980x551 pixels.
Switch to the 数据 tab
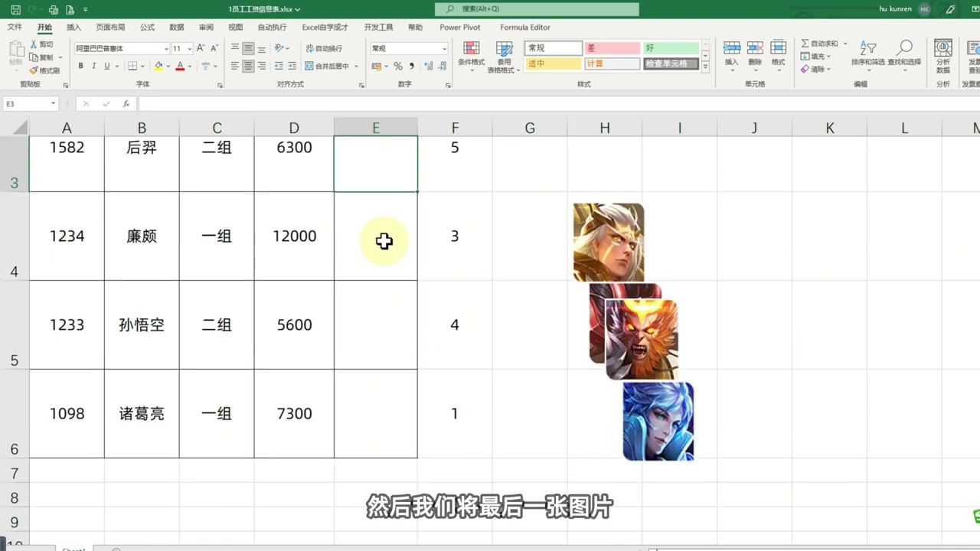[177, 28]
